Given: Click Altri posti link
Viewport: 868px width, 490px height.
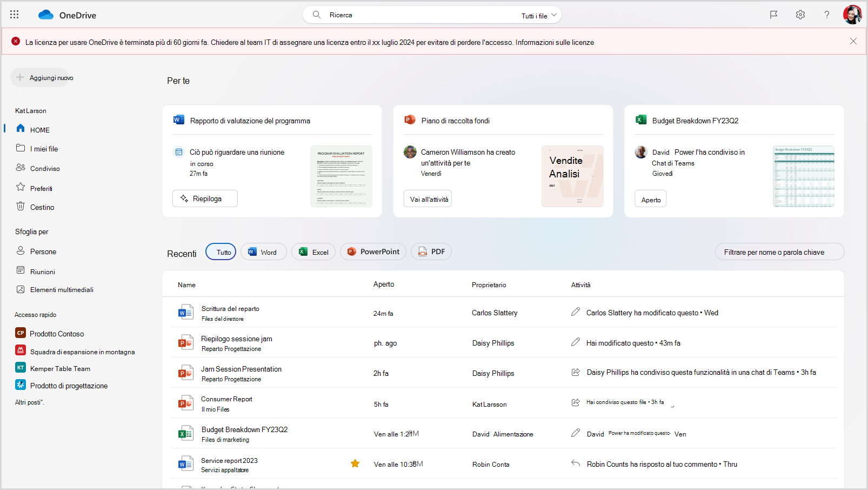Looking at the screenshot, I should (x=29, y=402).
